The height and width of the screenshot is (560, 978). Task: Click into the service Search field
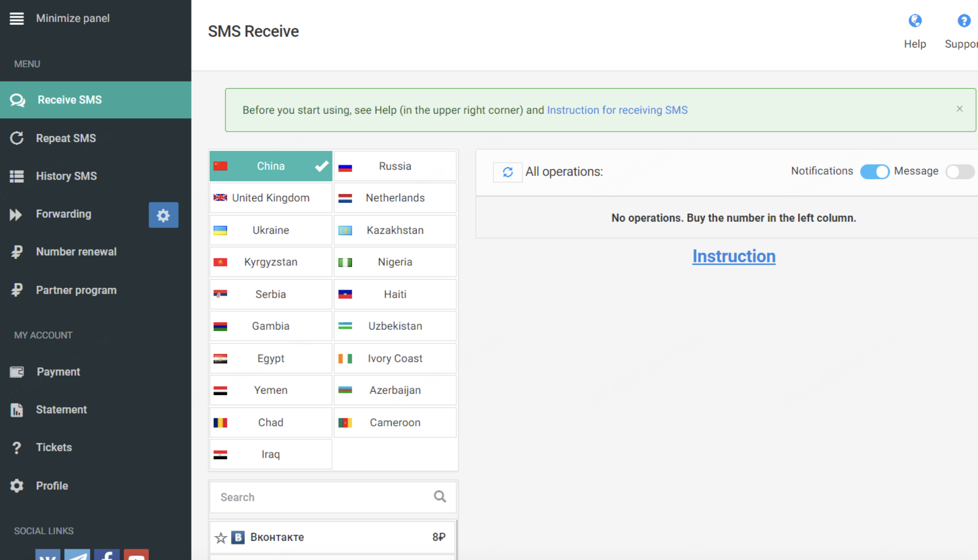point(319,497)
